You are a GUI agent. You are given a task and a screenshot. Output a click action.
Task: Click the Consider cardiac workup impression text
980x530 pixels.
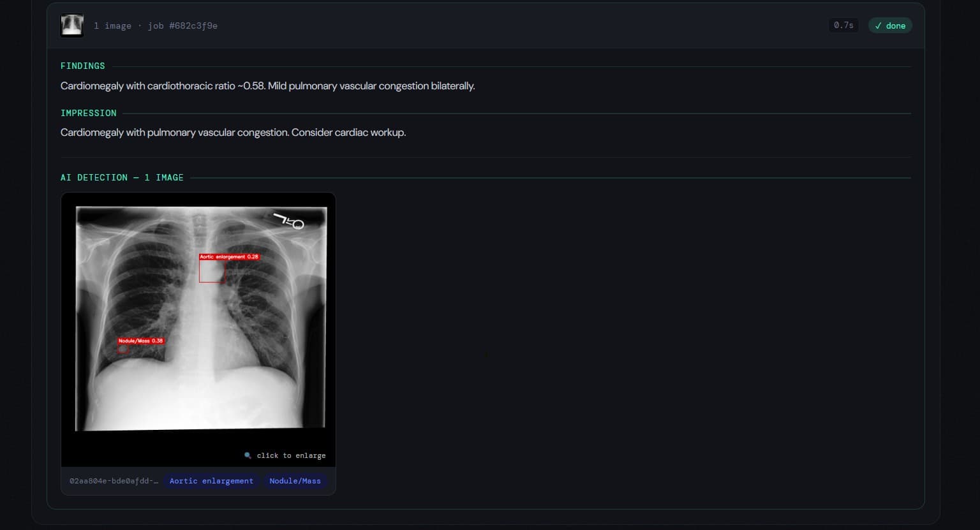[348, 133]
